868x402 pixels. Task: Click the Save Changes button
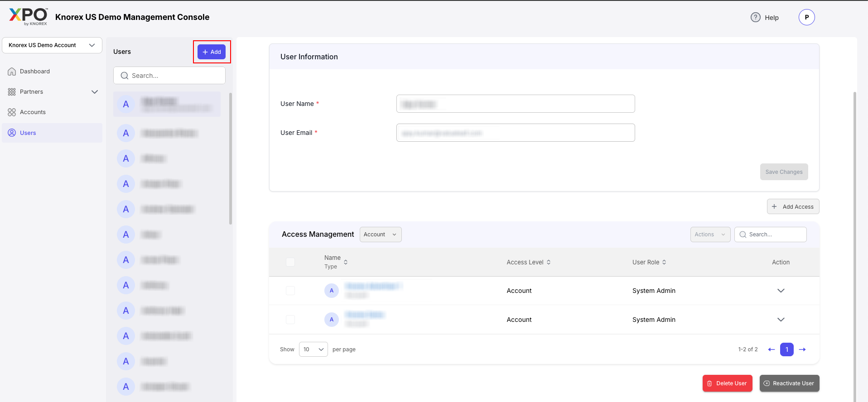click(784, 172)
